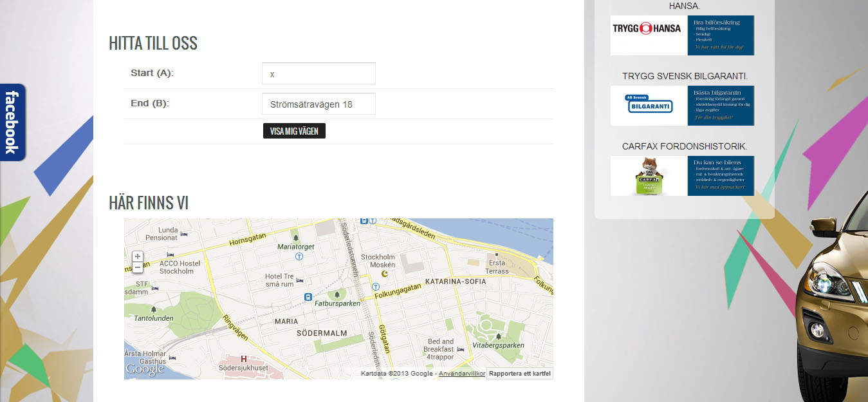
Task: Click the train station icon near Fatbursparken
Action: [308, 297]
